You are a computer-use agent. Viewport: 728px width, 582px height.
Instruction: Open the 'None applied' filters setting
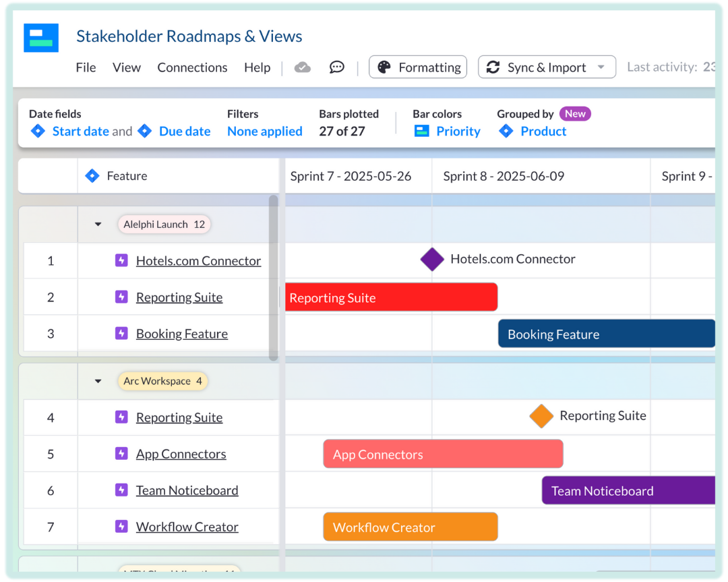(265, 132)
